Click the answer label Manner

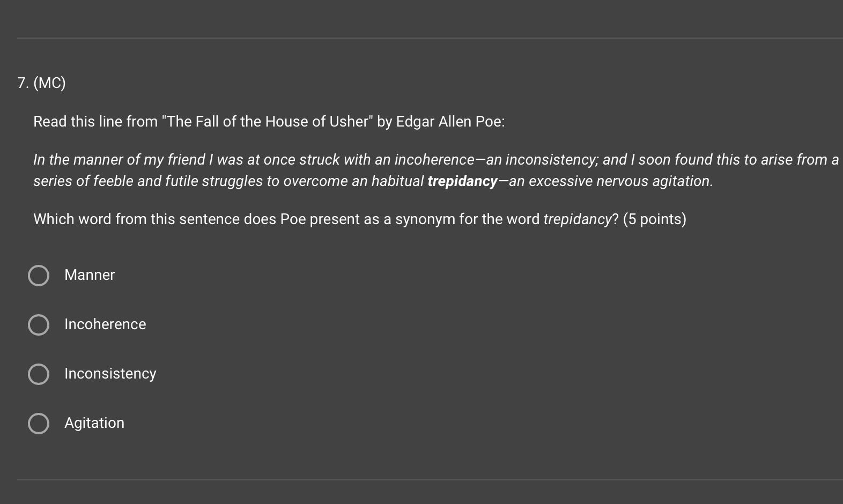pos(89,275)
